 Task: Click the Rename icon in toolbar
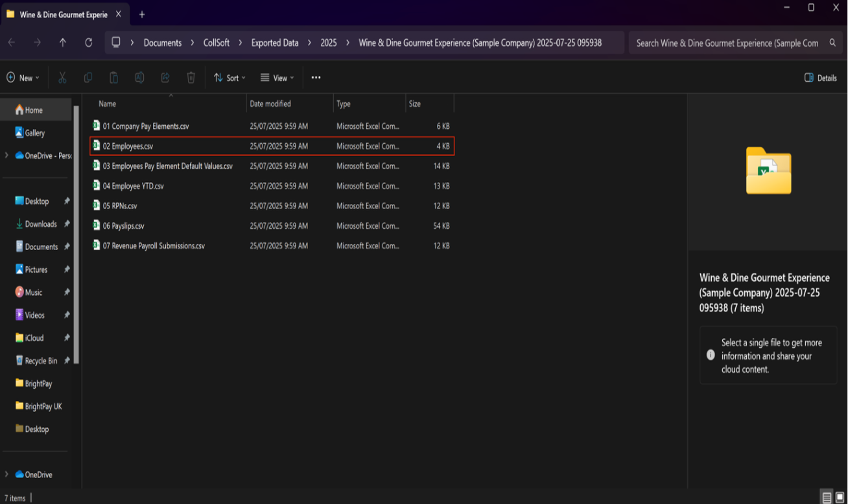[x=139, y=78]
